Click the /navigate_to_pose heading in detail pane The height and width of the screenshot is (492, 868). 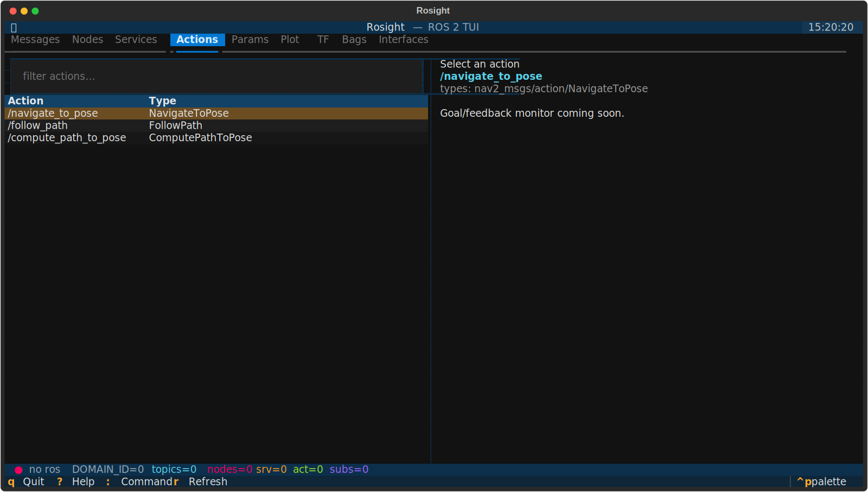[x=491, y=77]
